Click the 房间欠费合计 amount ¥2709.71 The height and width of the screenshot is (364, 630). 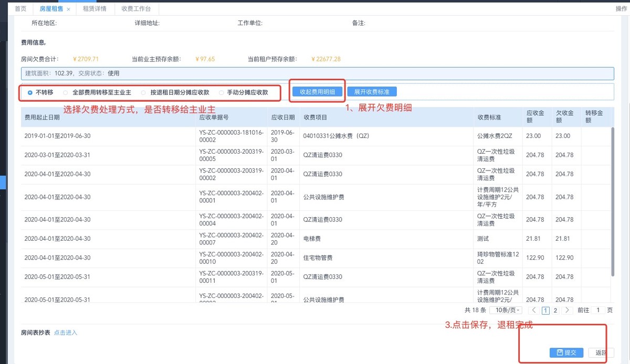[86, 59]
